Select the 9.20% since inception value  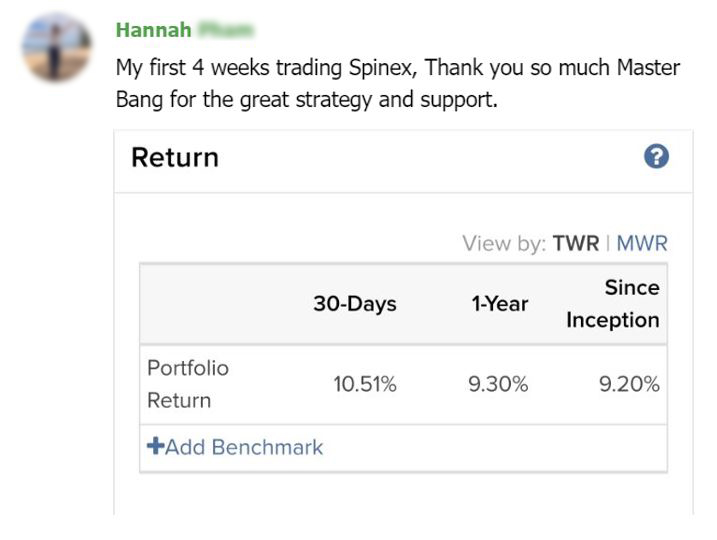point(629,384)
